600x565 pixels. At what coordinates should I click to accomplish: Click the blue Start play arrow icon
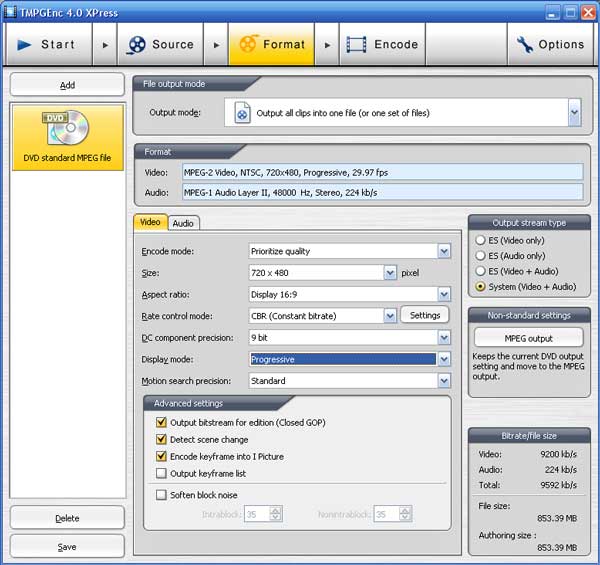pyautogui.click(x=24, y=45)
